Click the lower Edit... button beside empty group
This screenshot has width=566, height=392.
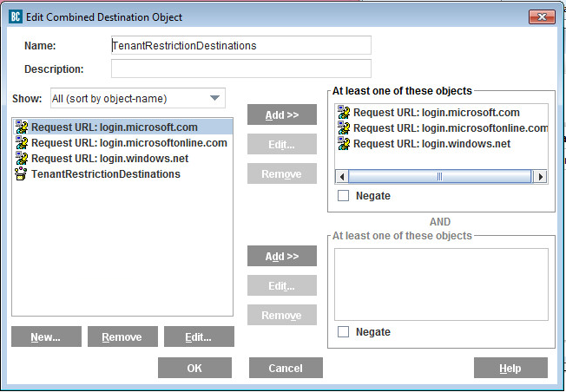(282, 285)
